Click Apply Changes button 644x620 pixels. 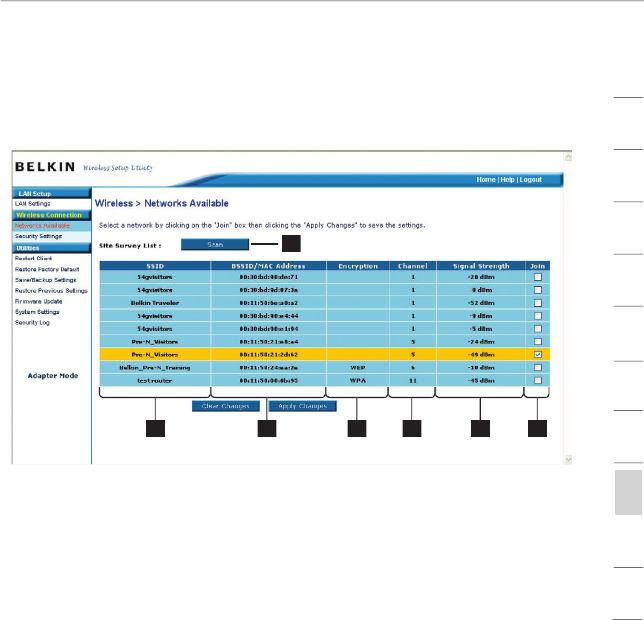click(x=303, y=406)
